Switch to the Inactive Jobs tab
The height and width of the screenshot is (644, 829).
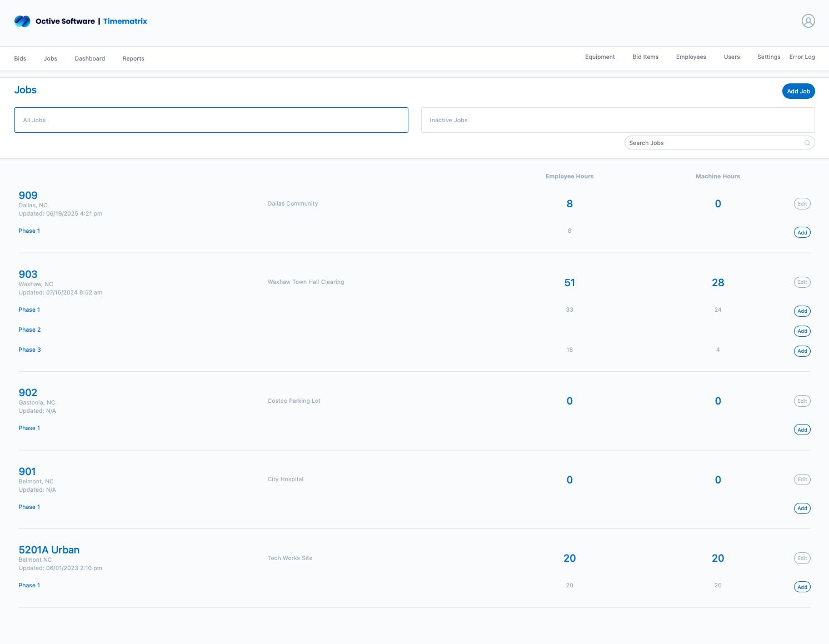click(617, 120)
